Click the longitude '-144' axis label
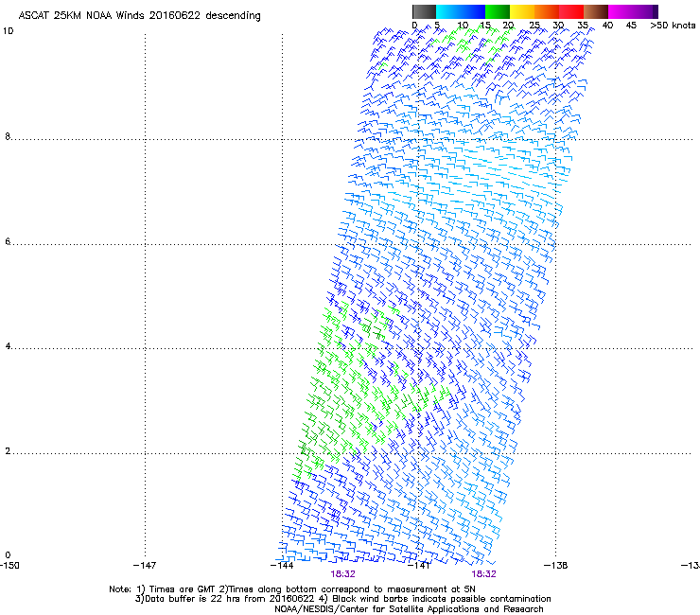700x615 pixels. (282, 566)
